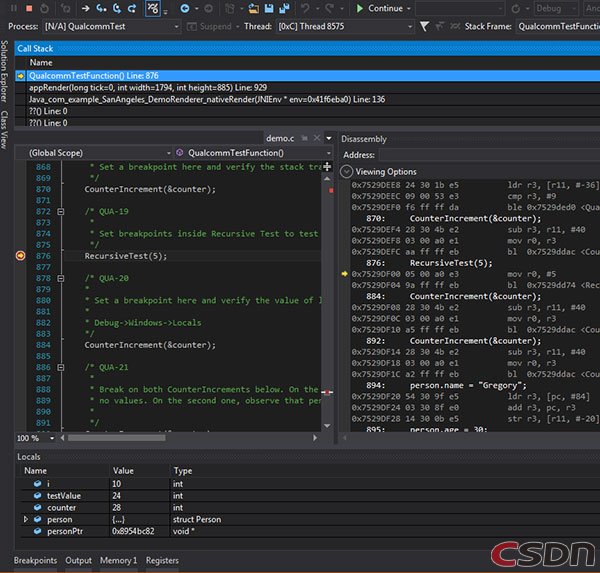The width and height of the screenshot is (600, 573).
Task: Click the Navigate Backward icon
Action: (185, 8)
